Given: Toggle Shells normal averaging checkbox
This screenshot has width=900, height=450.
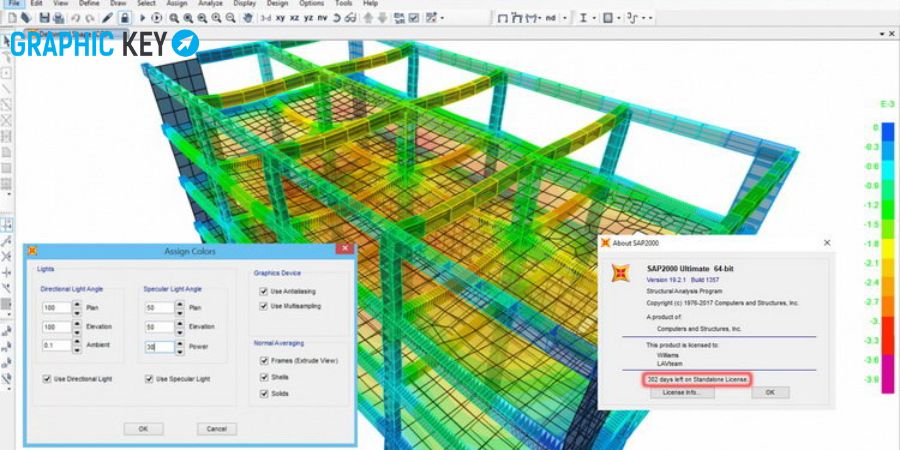Looking at the screenshot, I should coord(263,377).
